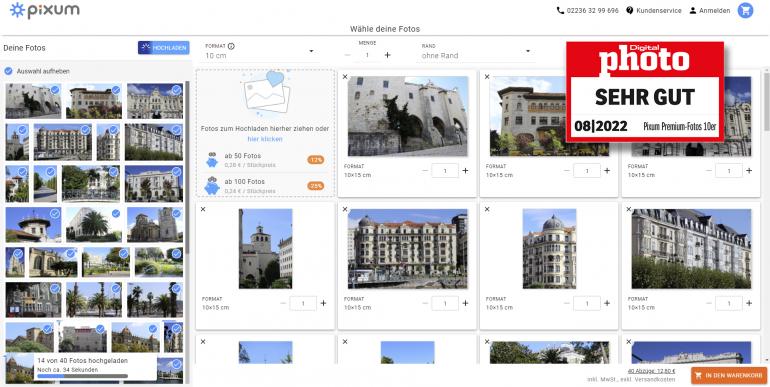Viewport: 770px width, 387px height.
Task: Click the phone handset icon beside 02236 number
Action: pos(560,10)
